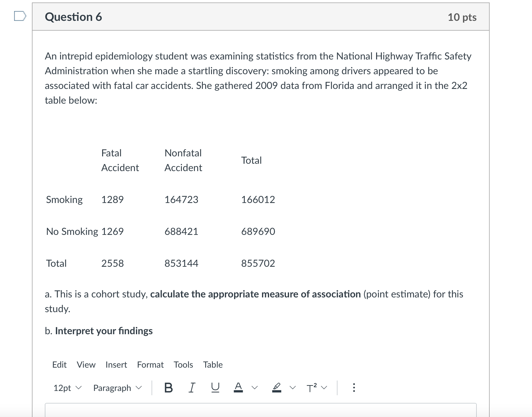This screenshot has width=532, height=417.
Task: Click the bold text 'Interpret your findings'
Action: (104, 331)
